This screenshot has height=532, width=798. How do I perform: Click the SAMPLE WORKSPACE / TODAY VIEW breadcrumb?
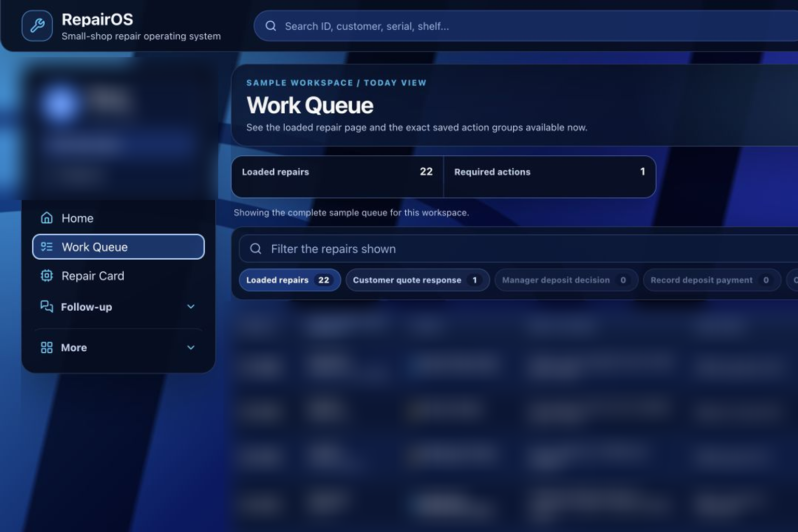pos(336,83)
